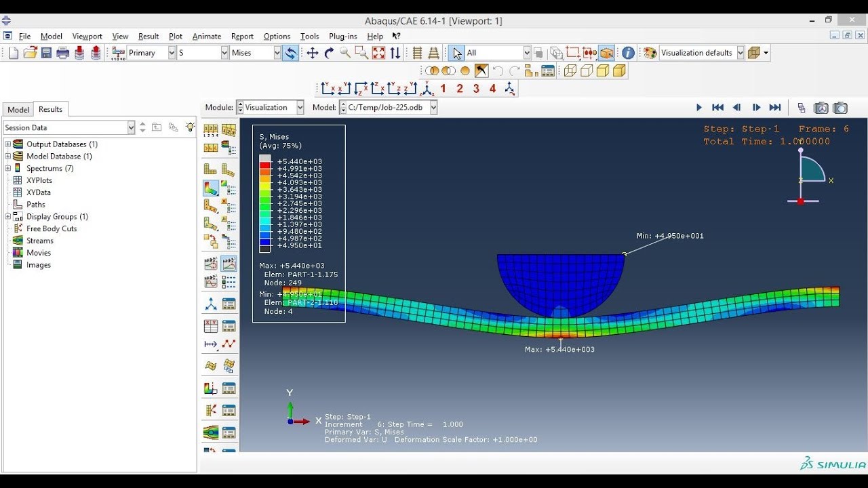Expand the Output Databases tree node
868x488 pixels.
click(8, 144)
